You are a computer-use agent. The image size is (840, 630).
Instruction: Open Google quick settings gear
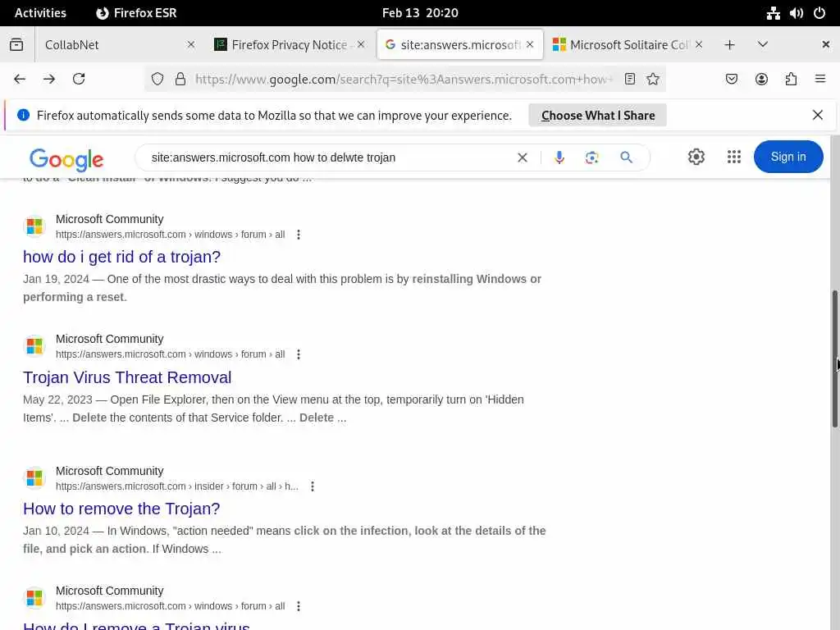click(x=696, y=157)
